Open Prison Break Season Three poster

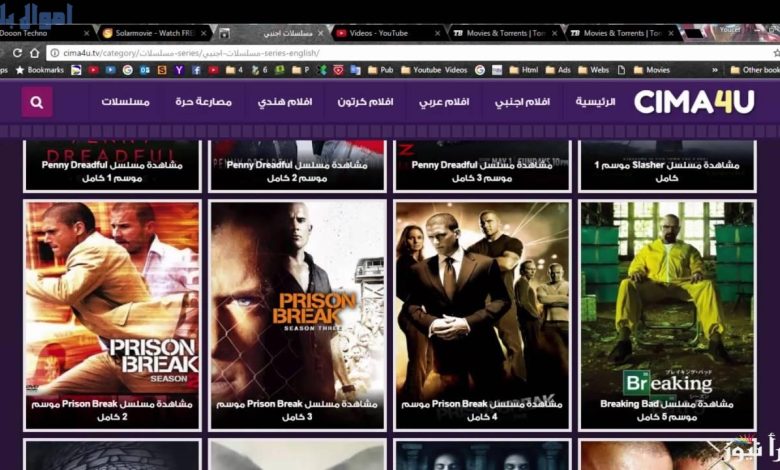297,315
